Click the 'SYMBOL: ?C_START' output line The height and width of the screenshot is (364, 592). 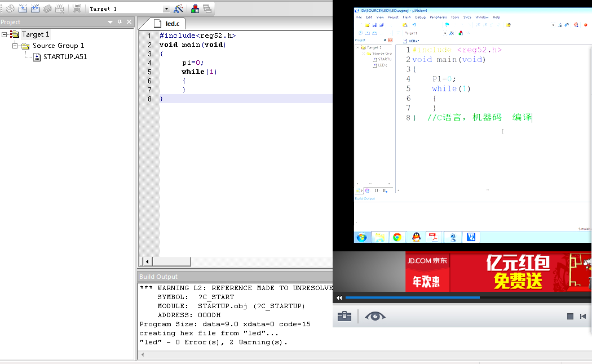(x=196, y=297)
